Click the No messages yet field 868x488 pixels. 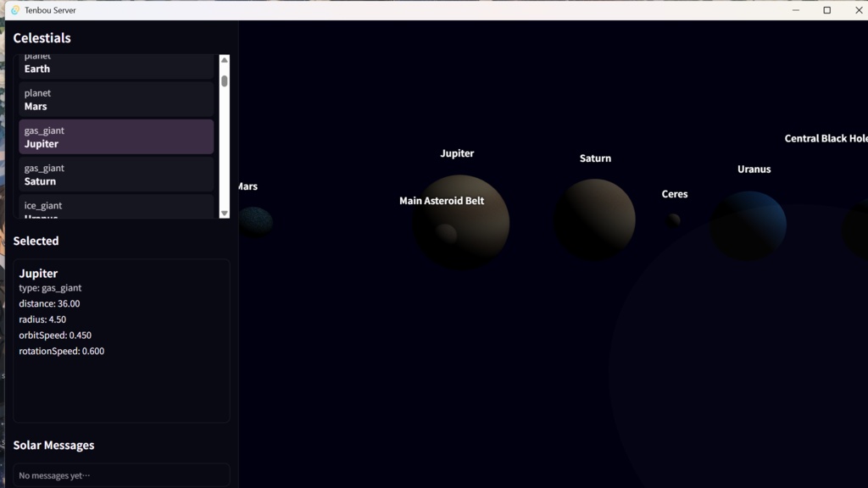(120, 475)
